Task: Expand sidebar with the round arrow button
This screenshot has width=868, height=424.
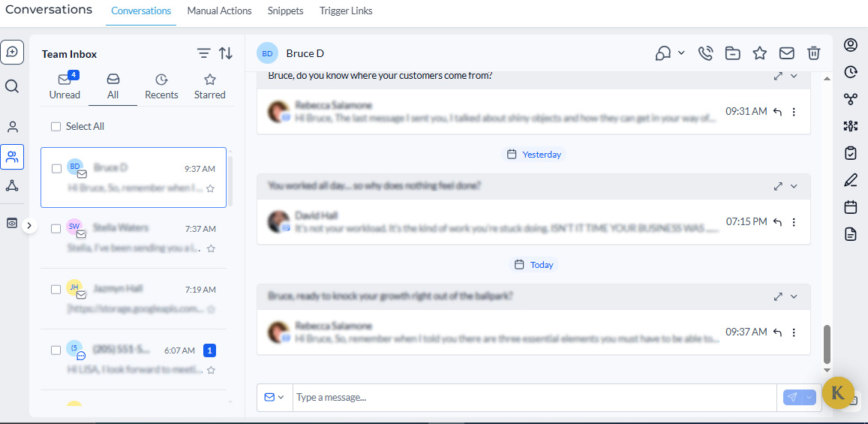Action: 30,225
